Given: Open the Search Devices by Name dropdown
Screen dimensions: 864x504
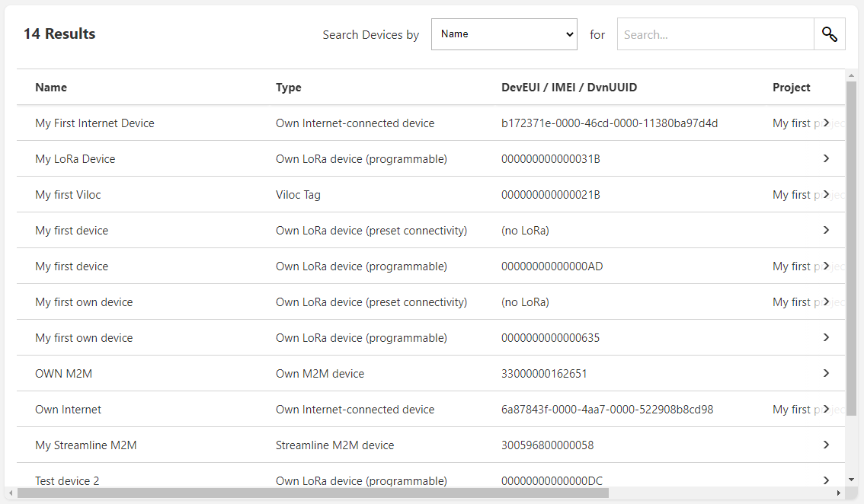Looking at the screenshot, I should pos(504,34).
